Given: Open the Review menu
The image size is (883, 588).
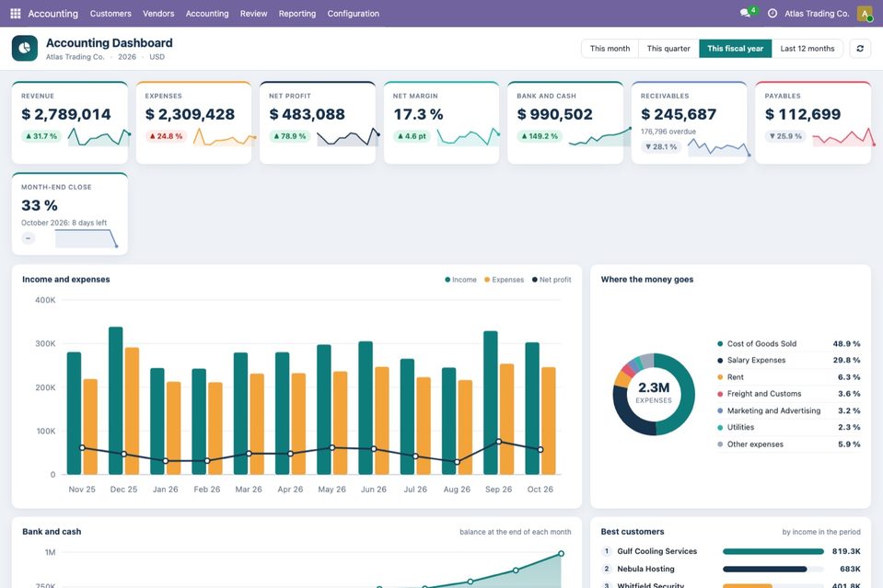Looking at the screenshot, I should 253,14.
